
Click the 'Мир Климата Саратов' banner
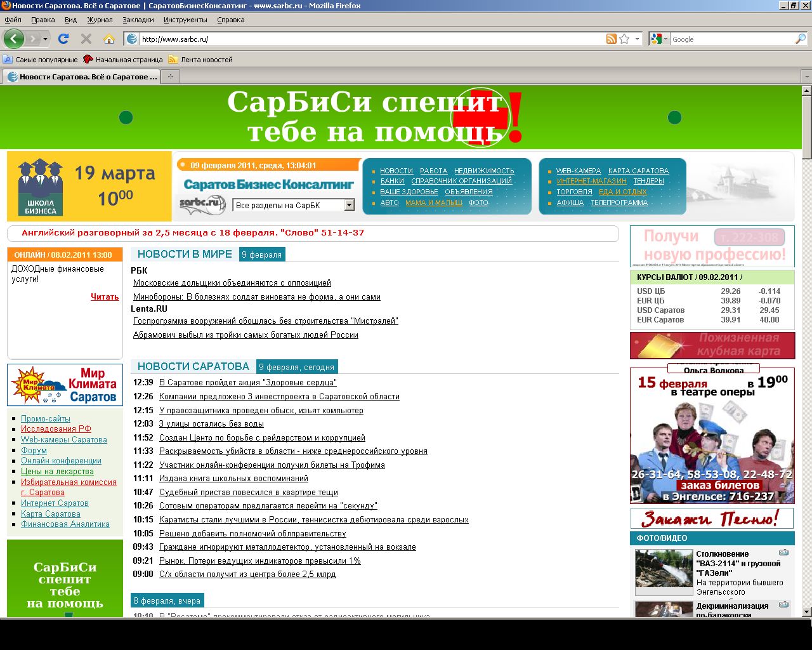(65, 385)
